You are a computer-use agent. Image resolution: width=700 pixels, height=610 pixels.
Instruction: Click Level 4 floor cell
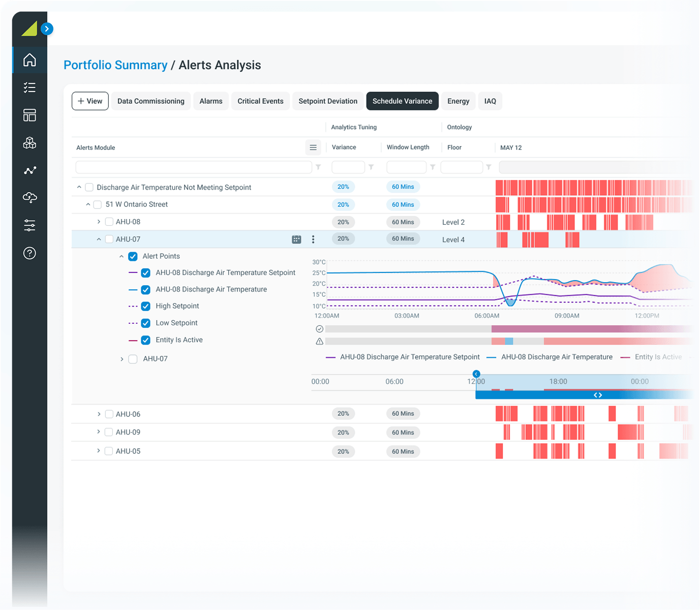tap(453, 240)
